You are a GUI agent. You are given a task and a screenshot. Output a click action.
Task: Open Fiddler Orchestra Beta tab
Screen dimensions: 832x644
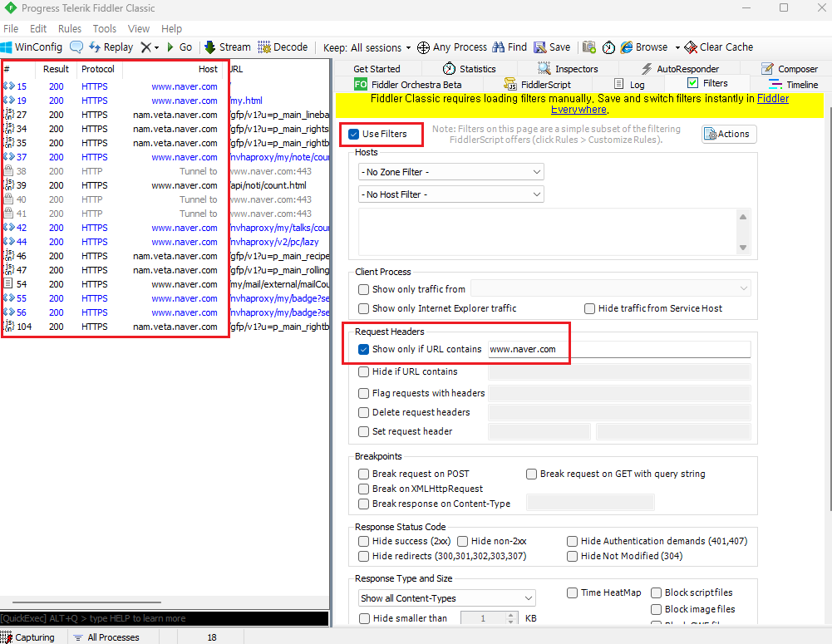[407, 85]
